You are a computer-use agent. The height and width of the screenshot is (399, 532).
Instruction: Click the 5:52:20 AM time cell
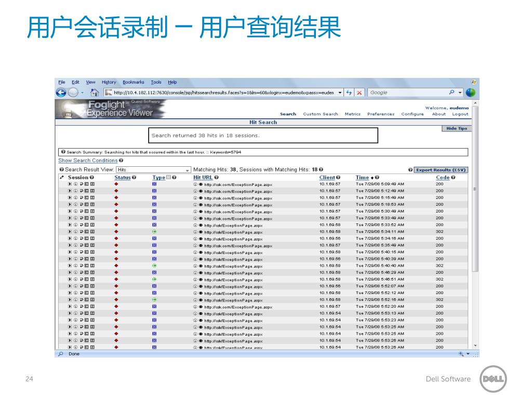click(x=380, y=307)
